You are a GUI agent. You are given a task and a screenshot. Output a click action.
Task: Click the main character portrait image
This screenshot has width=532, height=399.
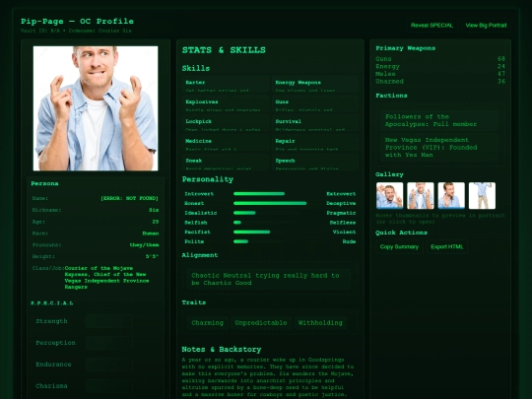[96, 108]
